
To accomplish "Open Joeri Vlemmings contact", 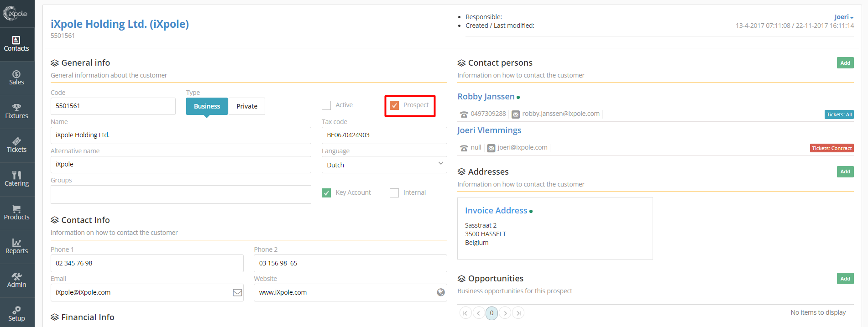I will [489, 130].
